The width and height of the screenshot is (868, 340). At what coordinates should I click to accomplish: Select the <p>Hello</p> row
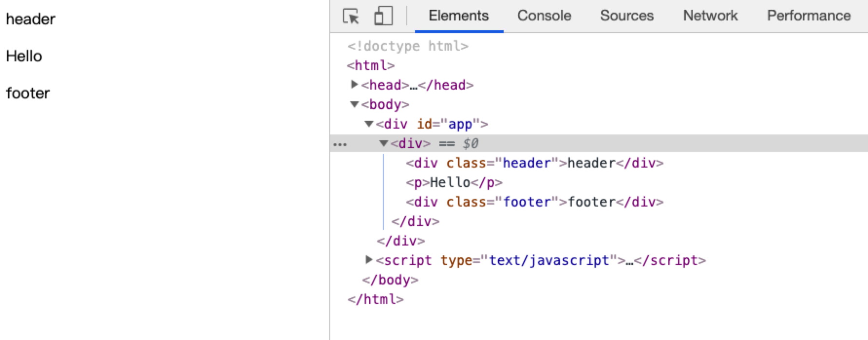pyautogui.click(x=454, y=182)
